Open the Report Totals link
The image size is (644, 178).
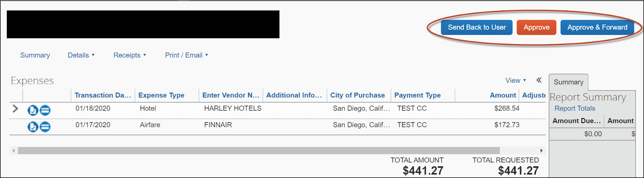point(575,108)
